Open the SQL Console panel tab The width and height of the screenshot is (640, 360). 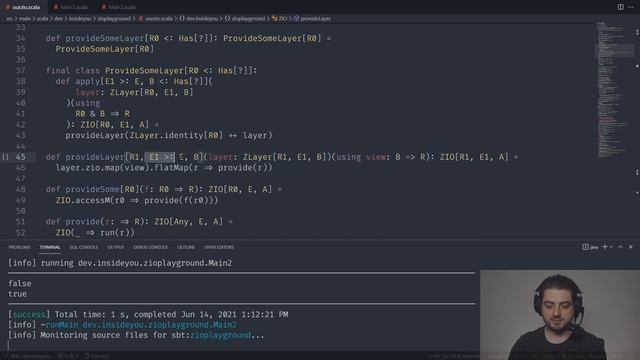click(84, 247)
